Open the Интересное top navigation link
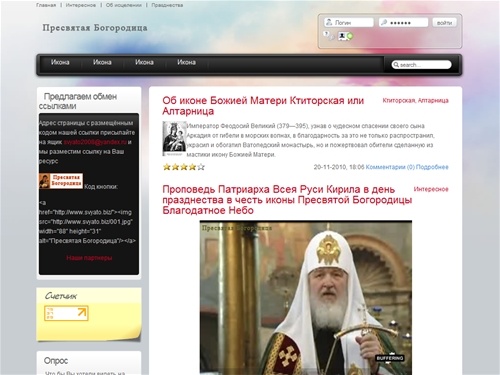500x375 pixels. (81, 5)
